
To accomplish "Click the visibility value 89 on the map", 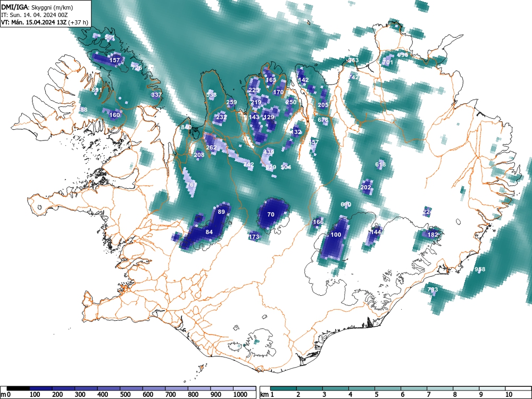I will coord(221,212).
